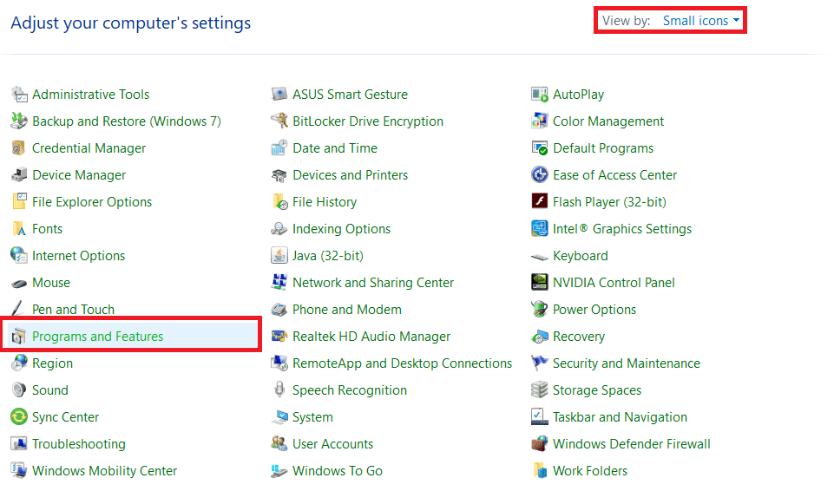Click the Security and Maintenance flag icon

(539, 363)
